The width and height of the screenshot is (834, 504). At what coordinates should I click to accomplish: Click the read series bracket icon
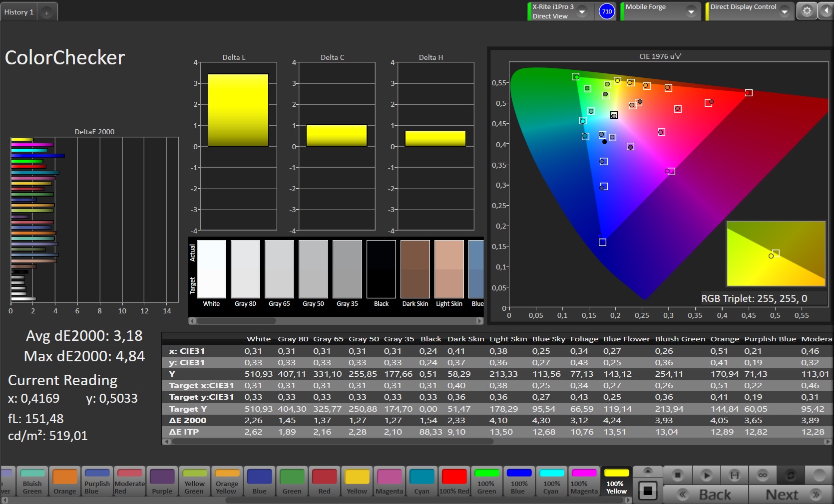pos(734,475)
